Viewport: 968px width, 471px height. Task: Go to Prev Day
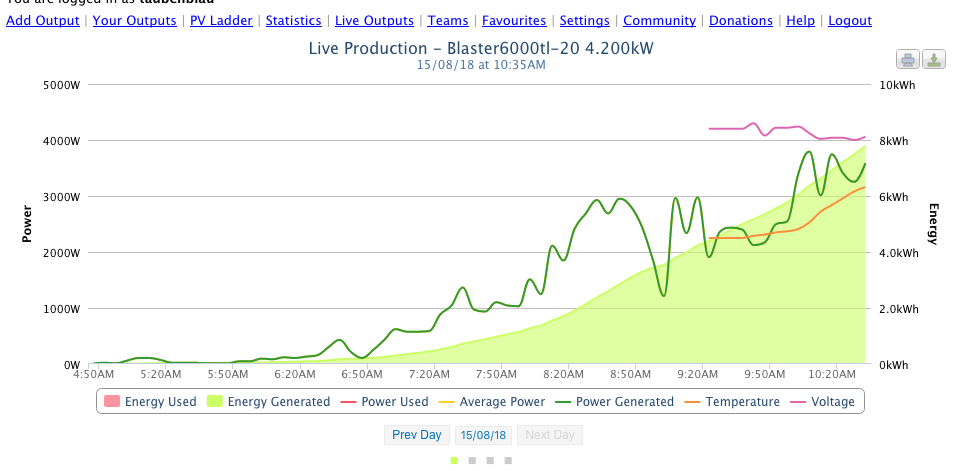417,435
